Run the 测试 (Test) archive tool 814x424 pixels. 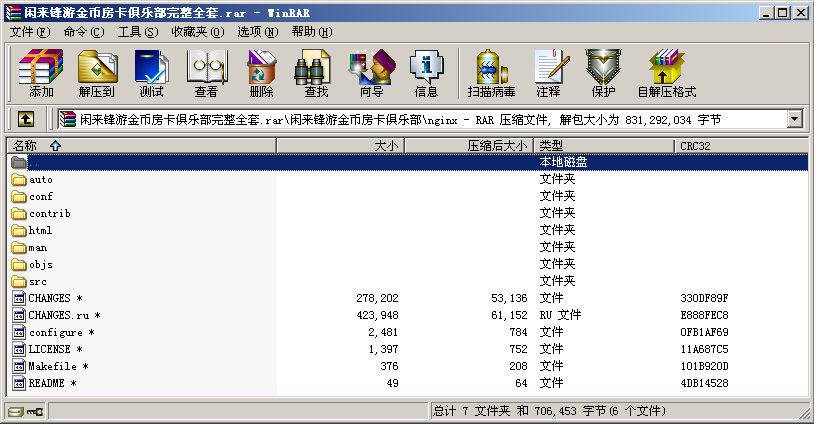[151, 72]
